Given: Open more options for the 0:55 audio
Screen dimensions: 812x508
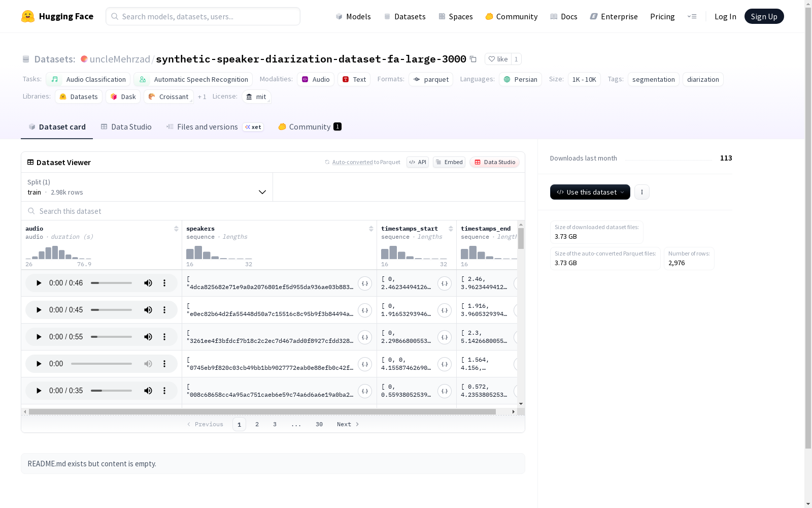Looking at the screenshot, I should click(164, 337).
